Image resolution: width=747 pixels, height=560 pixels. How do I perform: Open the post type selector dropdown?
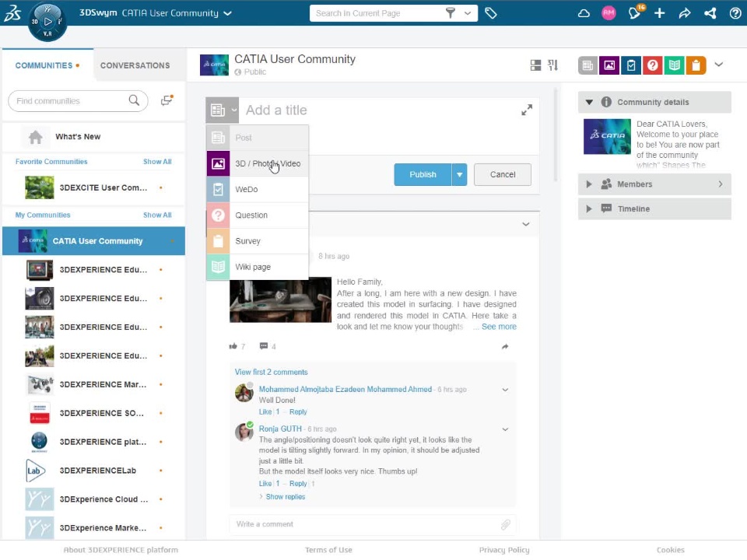point(222,110)
